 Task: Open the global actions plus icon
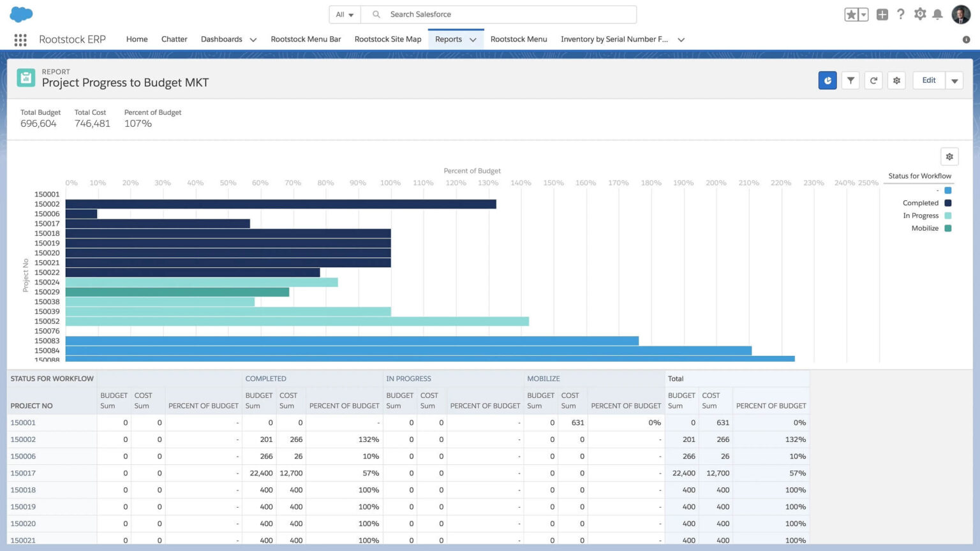click(x=882, y=15)
